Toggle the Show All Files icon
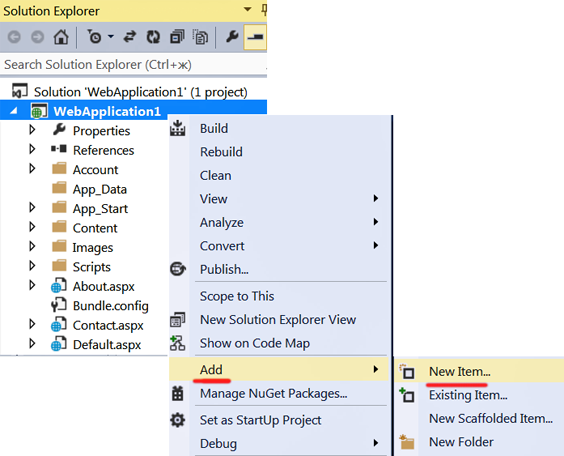 (200, 37)
